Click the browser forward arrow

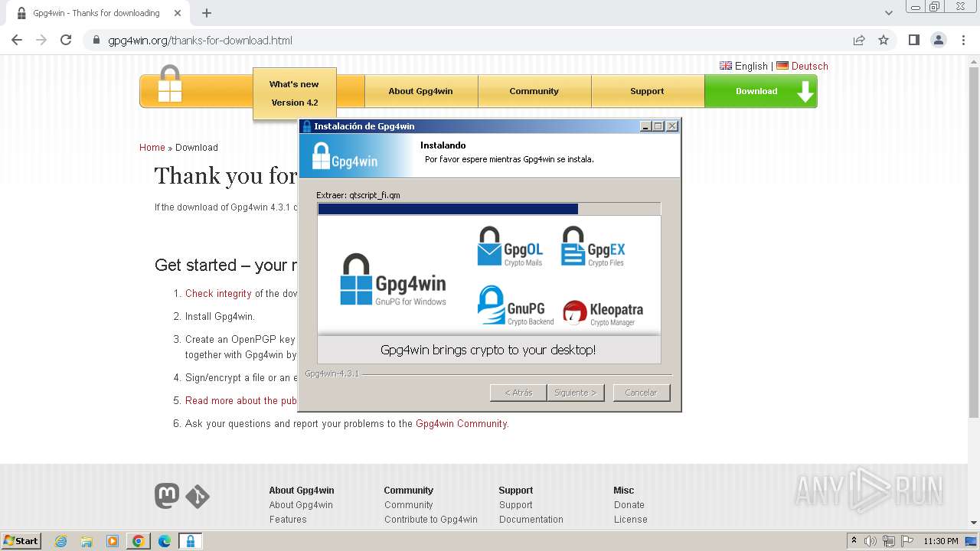[x=41, y=40]
